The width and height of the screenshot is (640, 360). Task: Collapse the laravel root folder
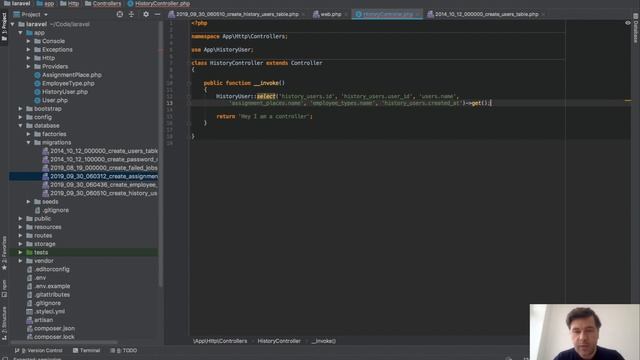pos(13,24)
